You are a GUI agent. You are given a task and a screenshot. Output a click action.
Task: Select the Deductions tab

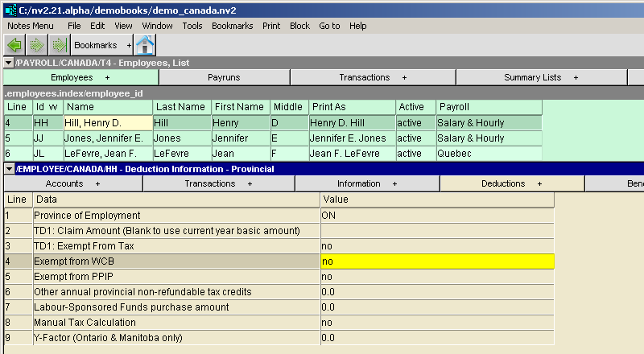coord(511,183)
